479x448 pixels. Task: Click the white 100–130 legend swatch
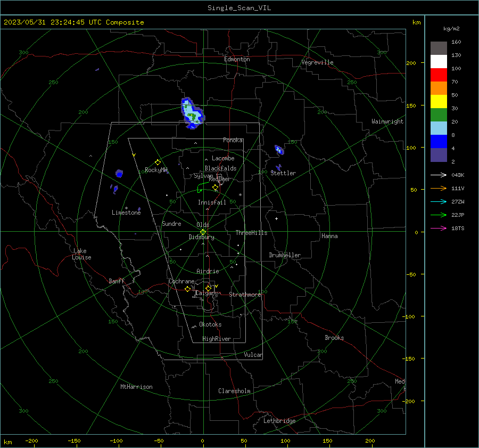click(x=439, y=62)
